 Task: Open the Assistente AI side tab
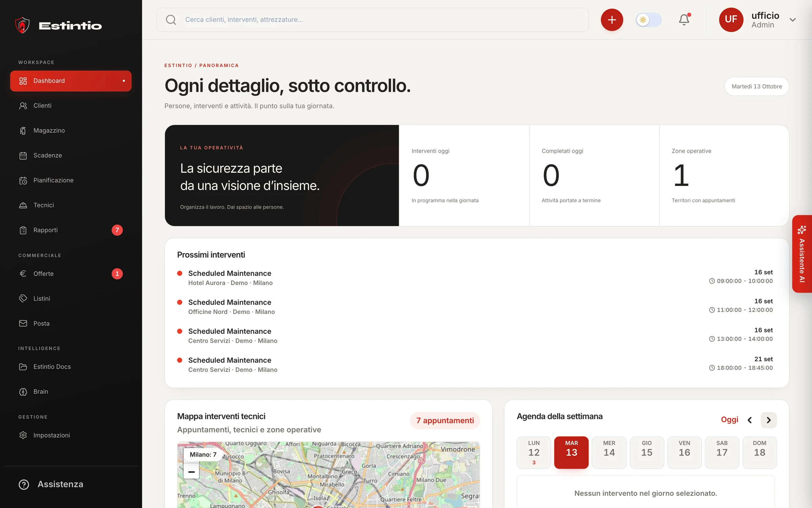click(802, 254)
